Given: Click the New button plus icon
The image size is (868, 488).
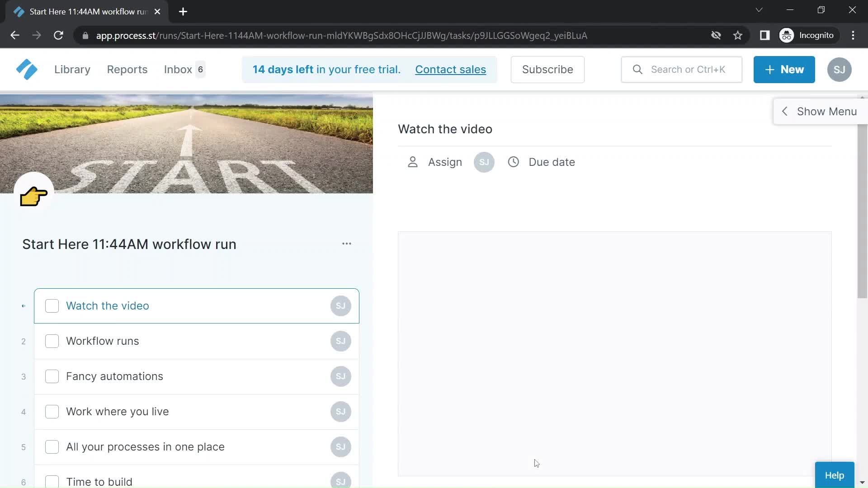Looking at the screenshot, I should click(x=769, y=70).
